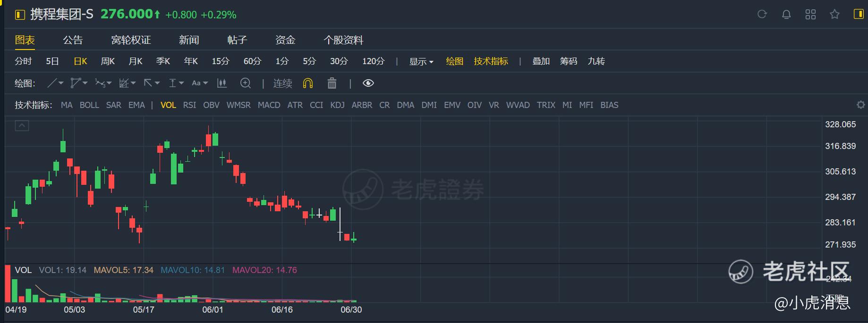Add the stock to favorites star
Image resolution: width=868 pixels, height=323 pixels.
coord(834,15)
